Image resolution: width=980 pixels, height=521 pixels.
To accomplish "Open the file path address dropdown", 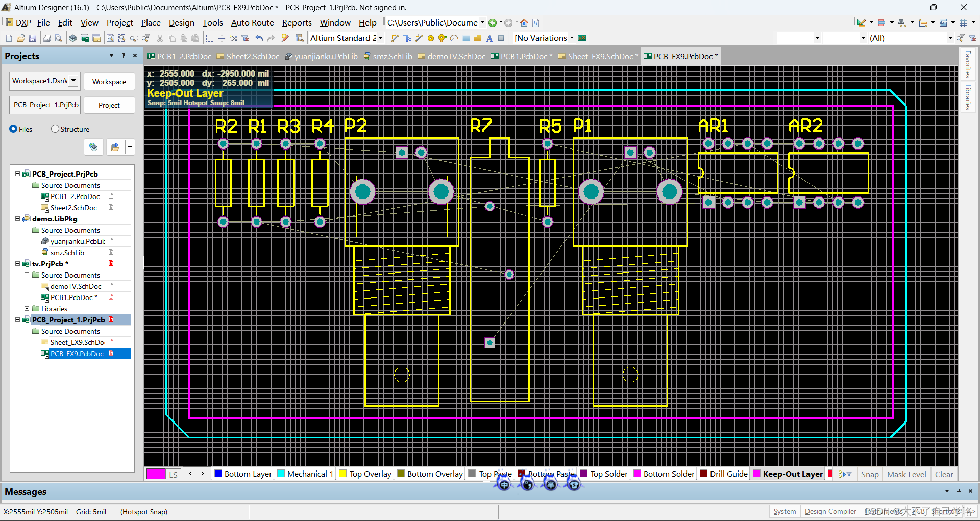I will [x=482, y=23].
